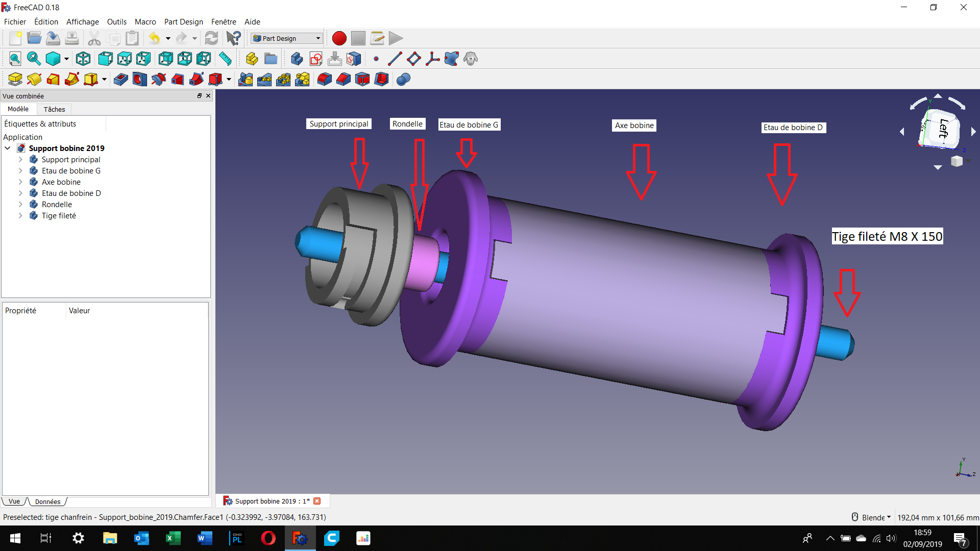Expand the Support principal tree node

tap(20, 159)
